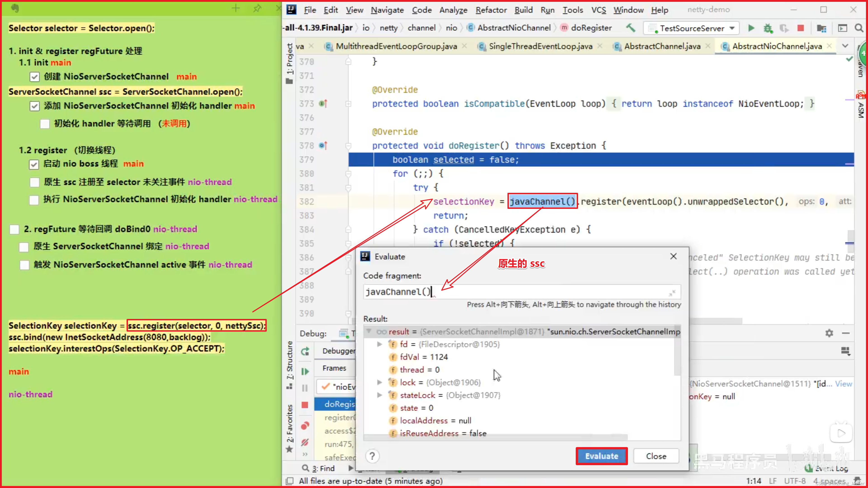The image size is (868, 488).
Task: Click the Search Everywhere magnifier icon
Action: (x=859, y=28)
